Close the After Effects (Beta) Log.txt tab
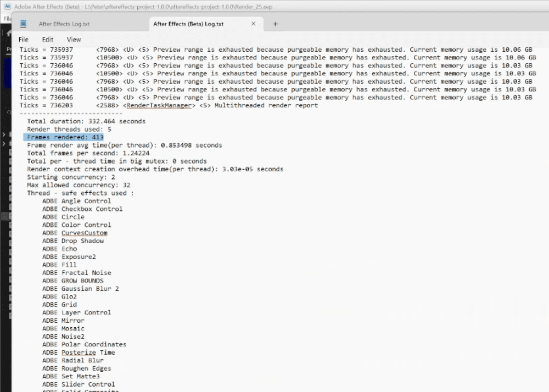The width and height of the screenshot is (549, 392). (x=253, y=24)
